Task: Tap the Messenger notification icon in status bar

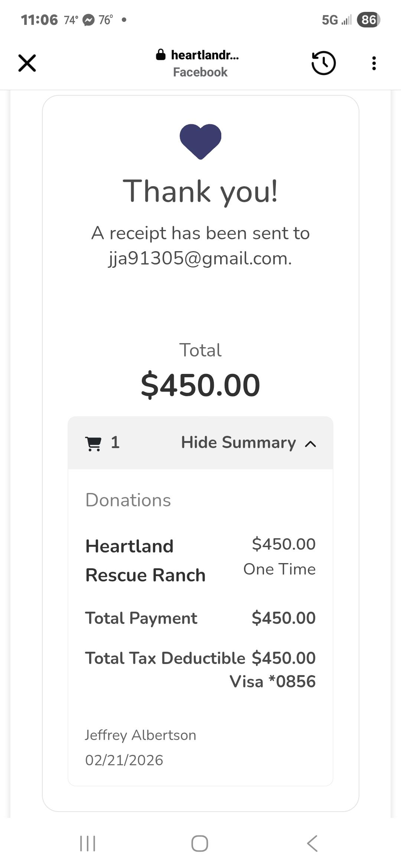Action: pos(88,20)
